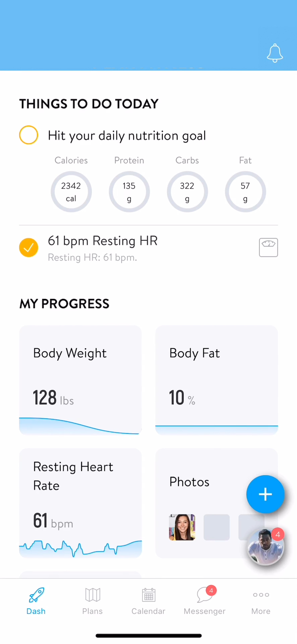
Task: View the woman's progress photo thumbnail
Action: tap(182, 527)
